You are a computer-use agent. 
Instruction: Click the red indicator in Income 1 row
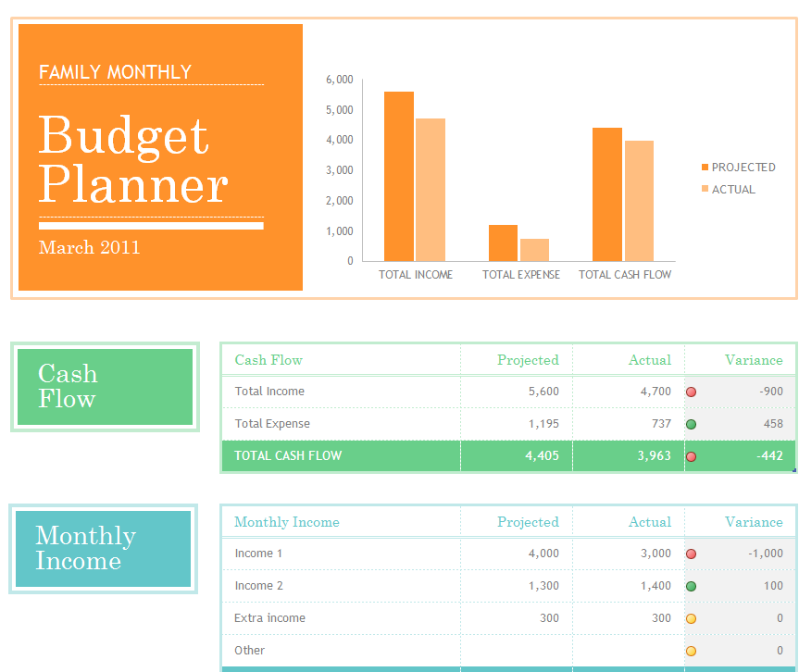point(691,554)
